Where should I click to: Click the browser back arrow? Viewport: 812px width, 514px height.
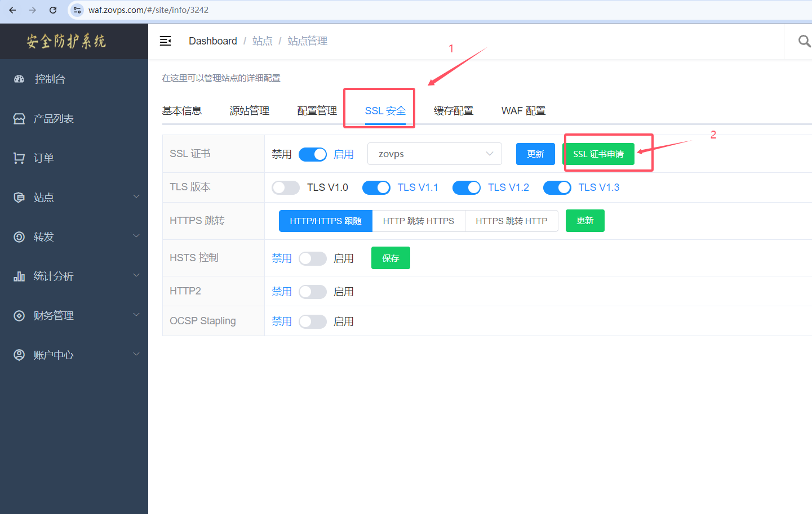12,10
